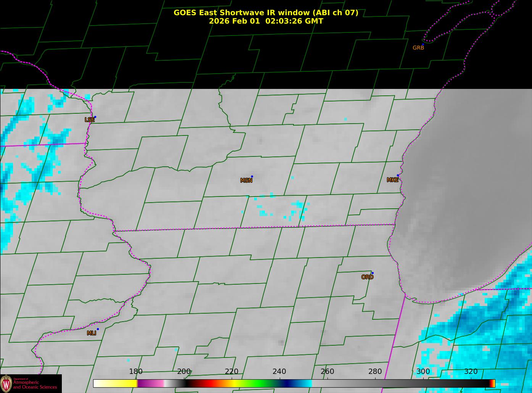Click the brightness temperature color scale bar

tap(294, 383)
